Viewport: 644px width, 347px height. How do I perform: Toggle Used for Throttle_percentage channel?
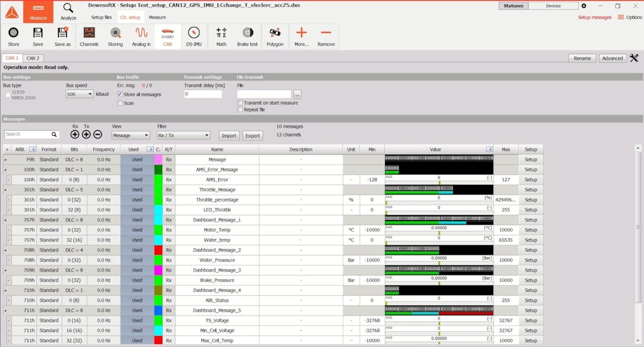coord(137,199)
